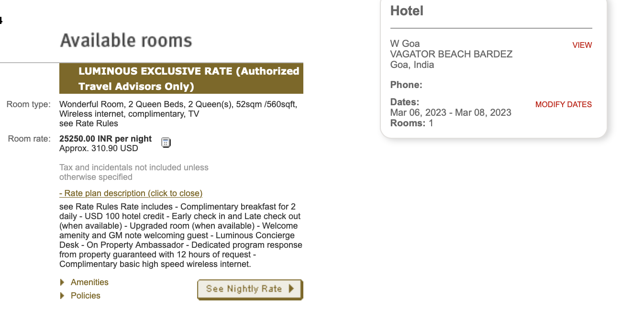Click the disclosure triangle next to Amenities
The image size is (644, 310).
pos(62,282)
